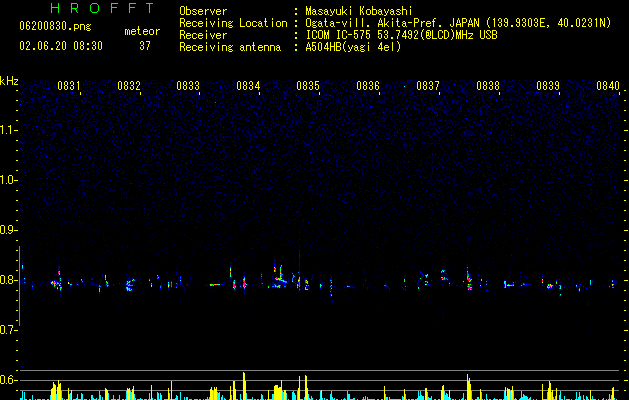Click the 'Receiver' field label

pos(203,35)
